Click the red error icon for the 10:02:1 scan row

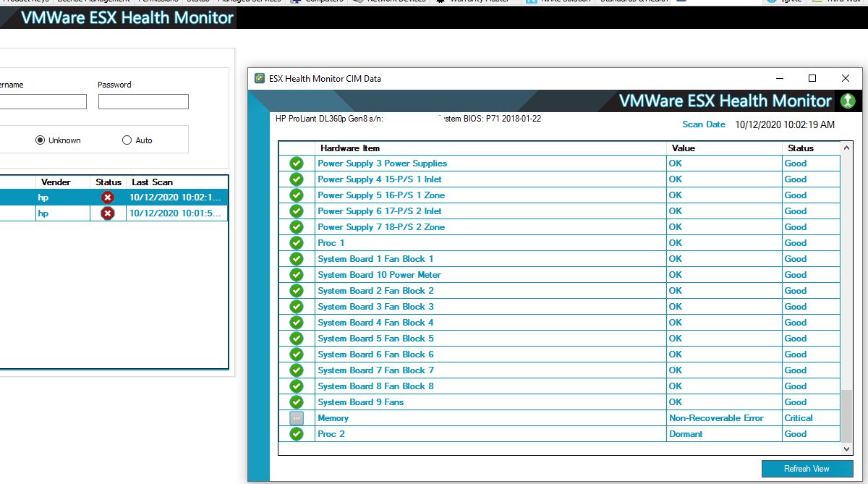click(108, 198)
